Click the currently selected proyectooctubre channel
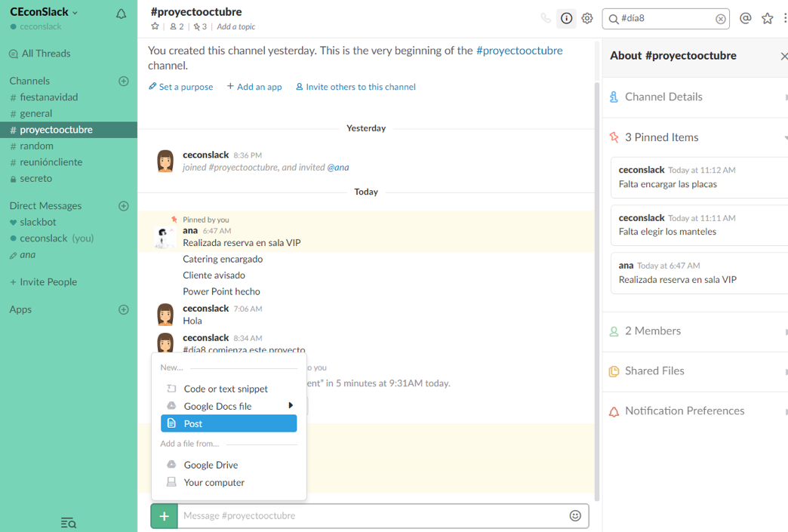This screenshot has width=788, height=532. [69, 130]
